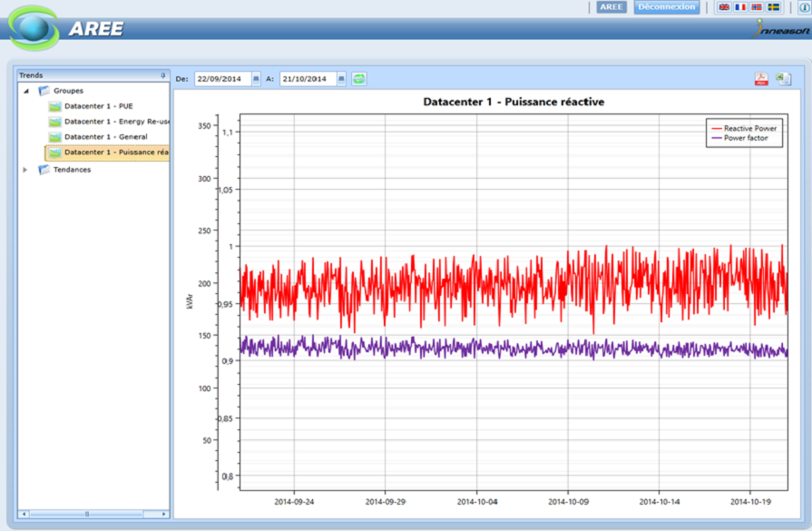This screenshot has width=812, height=531.
Task: Click chart icon beside Datacenter 1 - General
Action: pyautogui.click(x=55, y=137)
